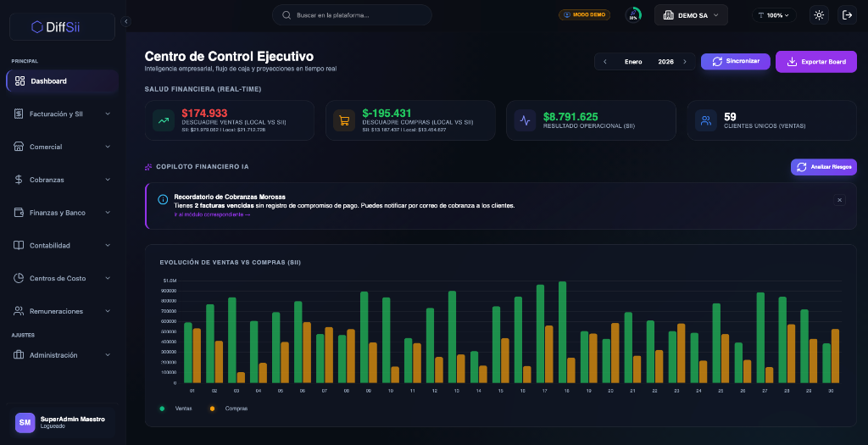The image size is (868, 445).
Task: Click the Exportar Board button
Action: pyautogui.click(x=816, y=61)
